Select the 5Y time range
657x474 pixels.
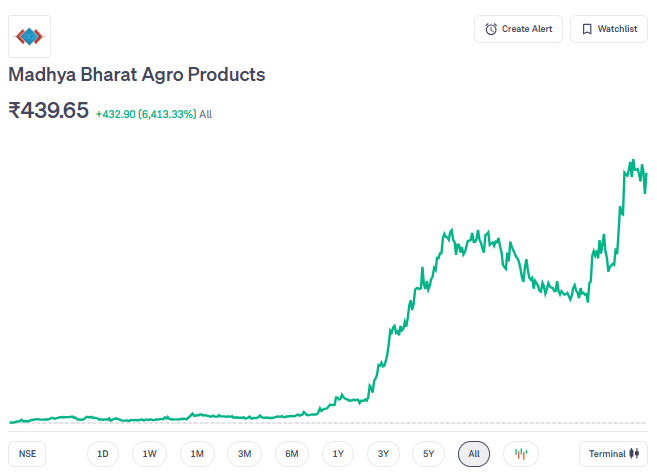tap(428, 454)
